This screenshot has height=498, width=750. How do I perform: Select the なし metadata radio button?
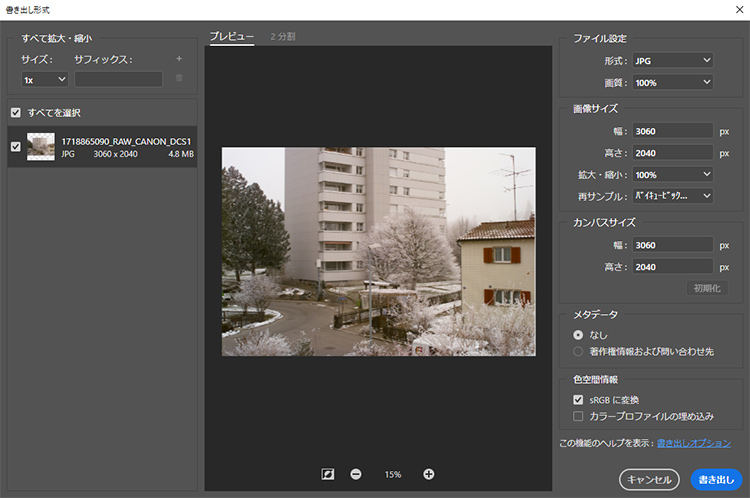[x=578, y=335]
